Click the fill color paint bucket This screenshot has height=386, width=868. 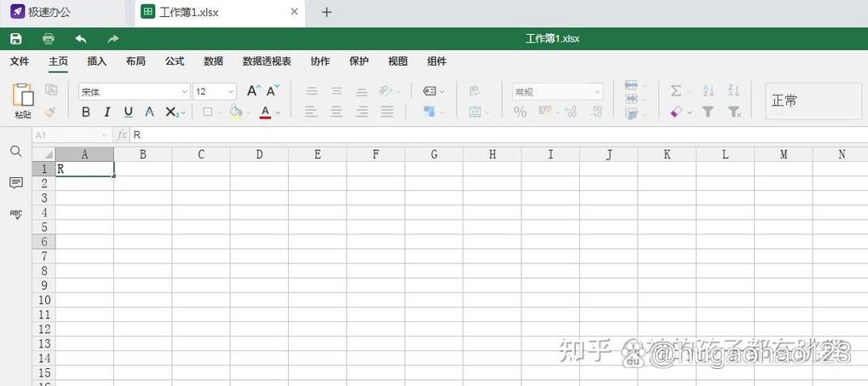point(236,112)
